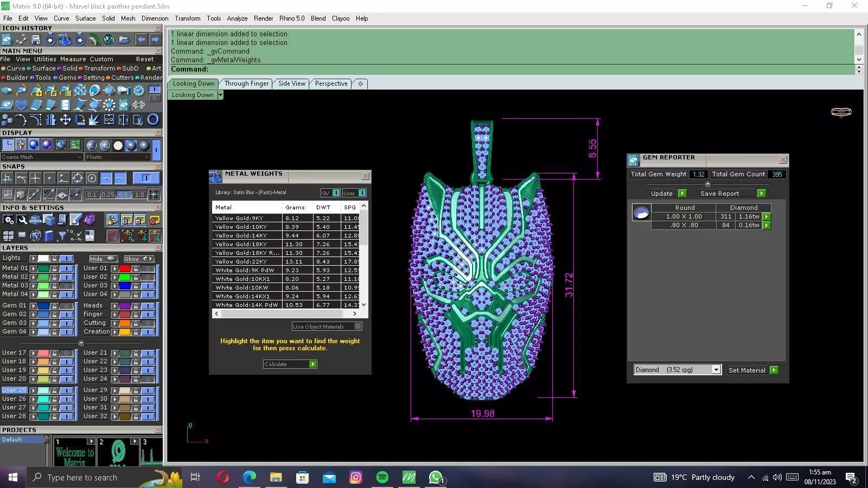868x488 pixels.
Task: Toggle User 24 layer visibility on
Action: [x=148, y=379]
